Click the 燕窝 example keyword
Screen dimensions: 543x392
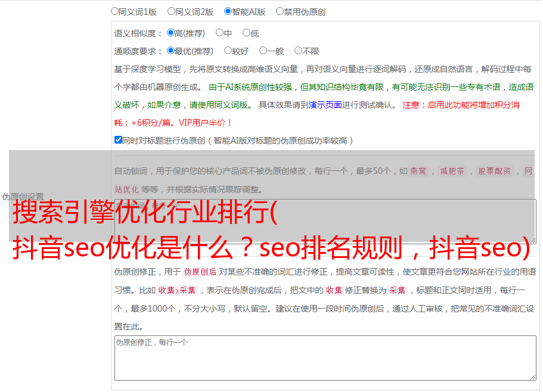tap(418, 171)
